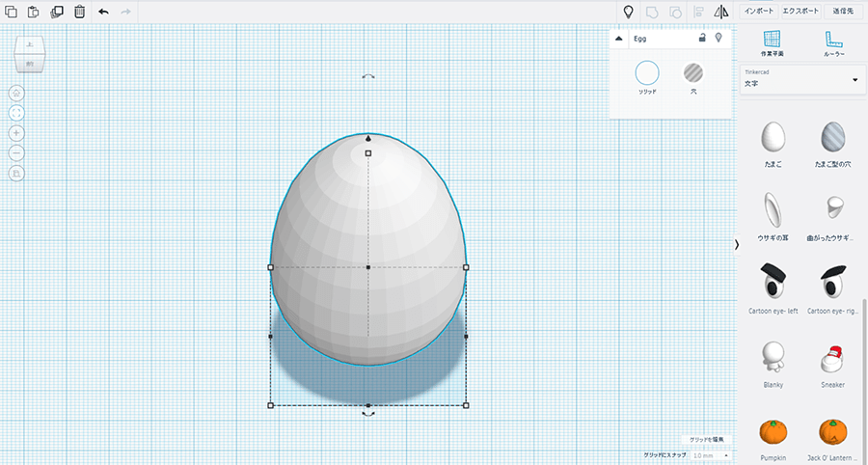Viewport: 868px width, 465px height.
Task: Click the Duplicate and repeat icon
Action: [x=57, y=12]
